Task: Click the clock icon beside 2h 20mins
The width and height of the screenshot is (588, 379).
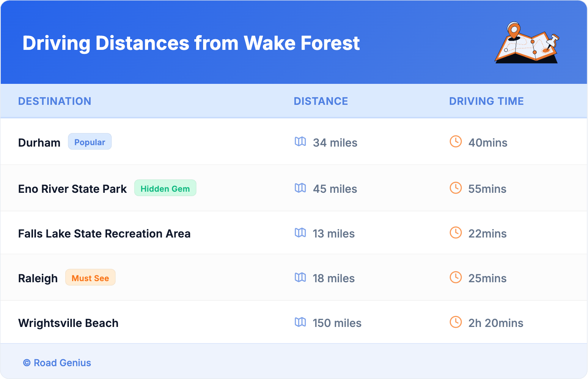Action: point(456,322)
